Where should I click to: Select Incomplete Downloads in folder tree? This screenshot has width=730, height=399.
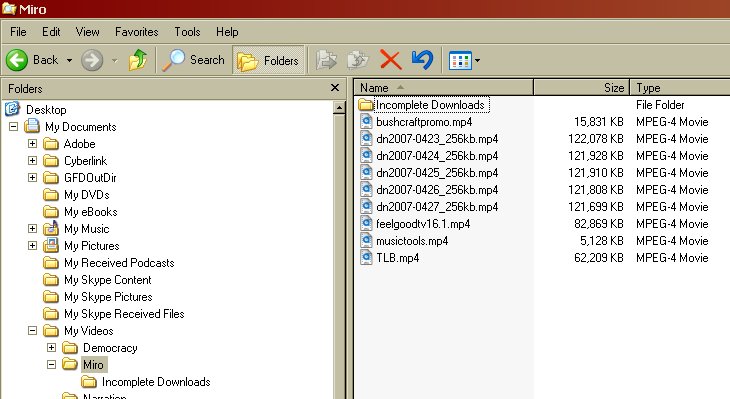coord(156,382)
